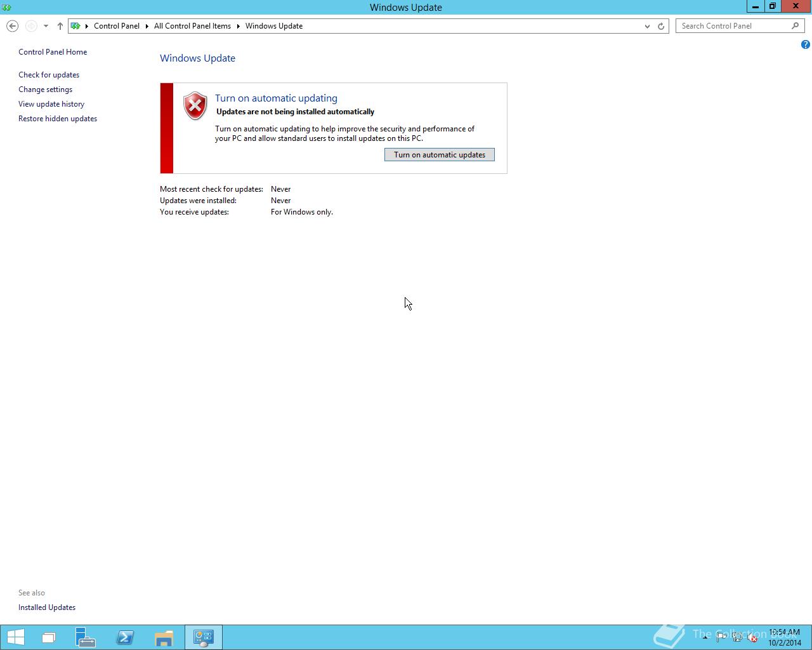The height and width of the screenshot is (650, 812).
Task: Click 'Updates were installed:' label
Action: (x=198, y=201)
